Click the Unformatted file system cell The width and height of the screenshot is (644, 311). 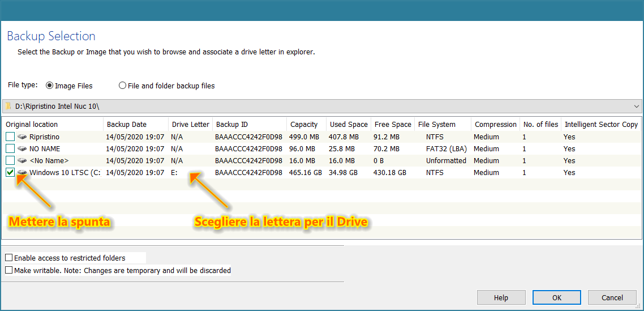pyautogui.click(x=446, y=160)
